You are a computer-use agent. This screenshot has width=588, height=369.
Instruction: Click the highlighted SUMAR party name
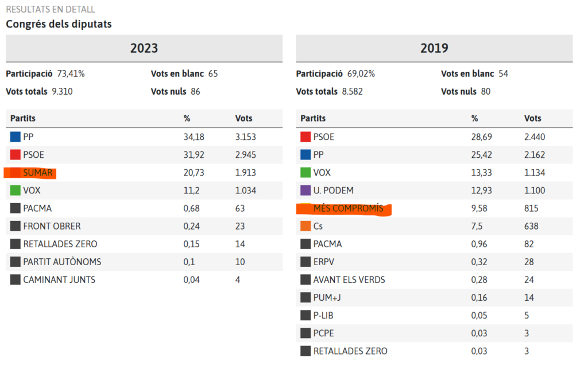[x=38, y=173]
